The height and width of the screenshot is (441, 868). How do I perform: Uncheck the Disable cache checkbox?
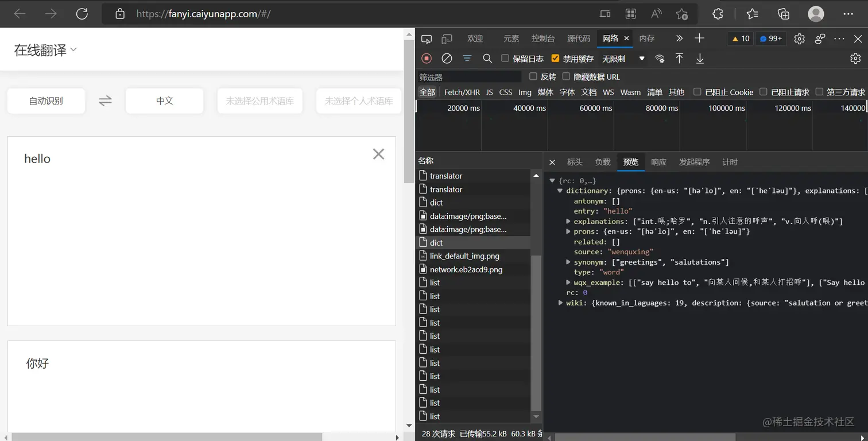point(555,59)
